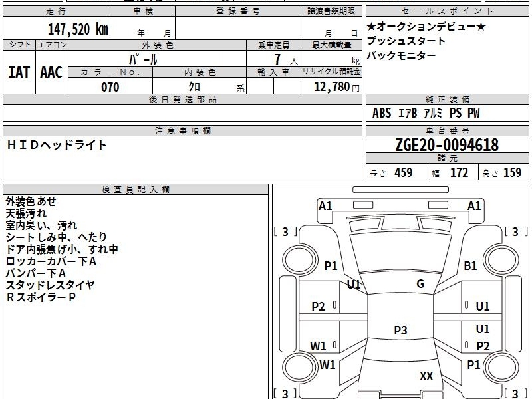Click the "外装色" header

click(x=157, y=45)
